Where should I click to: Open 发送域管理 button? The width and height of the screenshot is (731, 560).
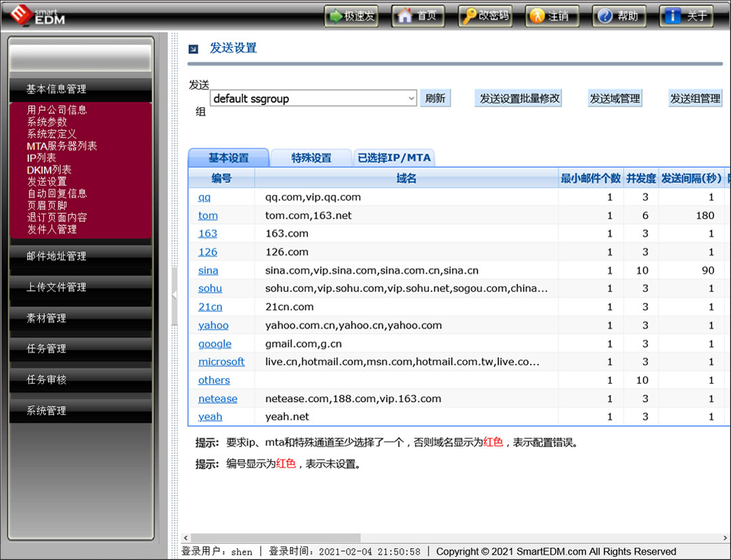[x=615, y=98]
